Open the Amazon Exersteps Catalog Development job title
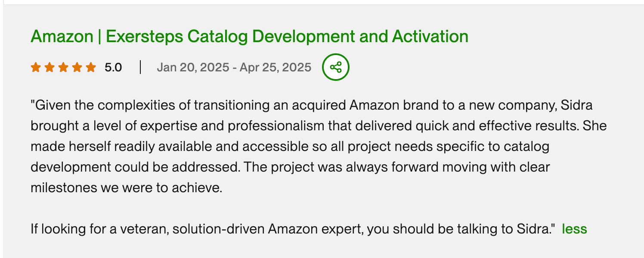 250,37
